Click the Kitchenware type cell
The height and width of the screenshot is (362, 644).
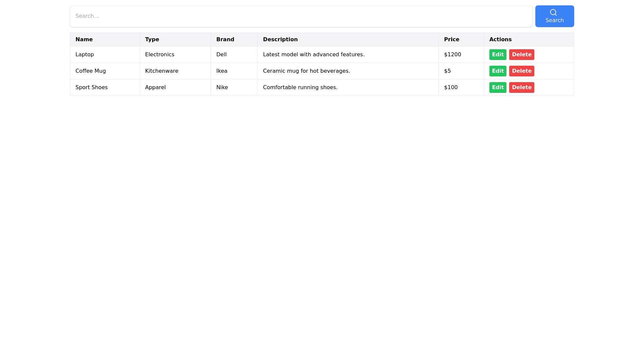pyautogui.click(x=162, y=71)
